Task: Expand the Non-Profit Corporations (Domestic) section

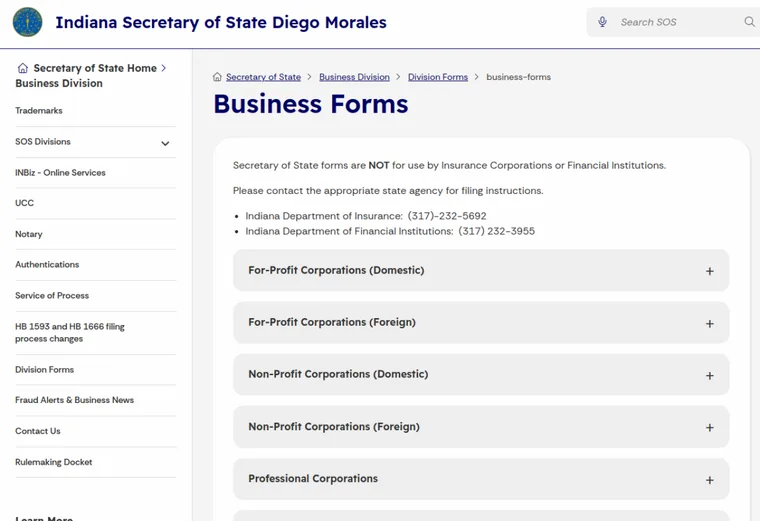Action: click(481, 375)
